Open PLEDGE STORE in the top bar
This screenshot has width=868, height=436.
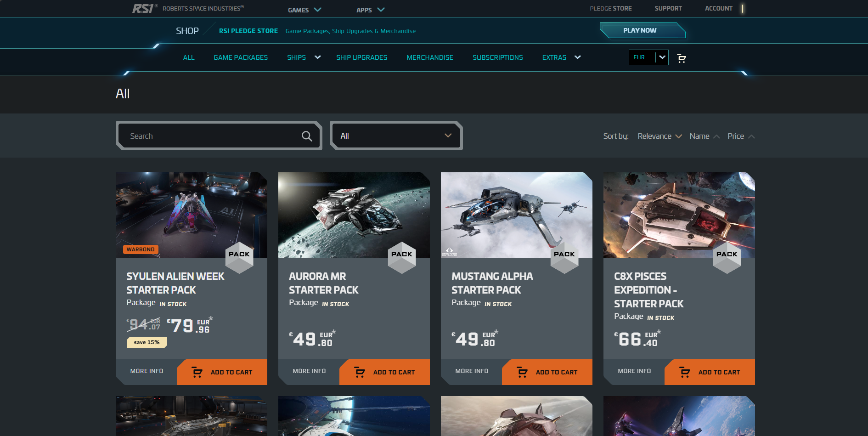tap(611, 8)
